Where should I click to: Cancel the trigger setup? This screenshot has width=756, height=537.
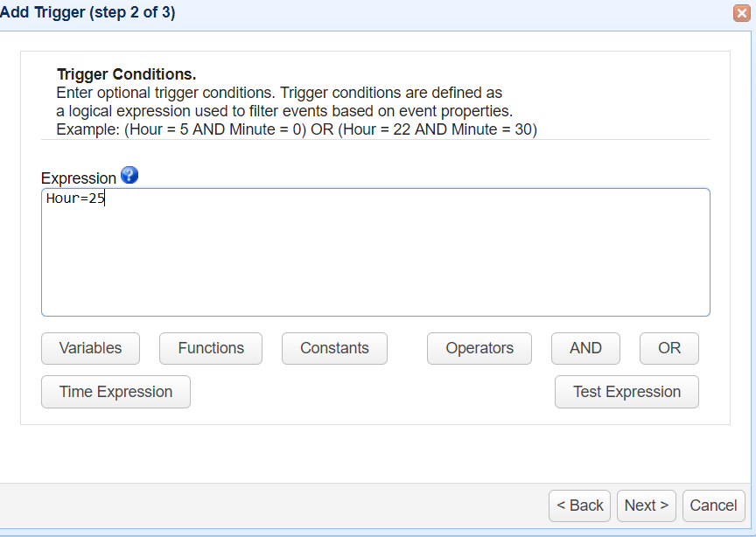click(713, 506)
